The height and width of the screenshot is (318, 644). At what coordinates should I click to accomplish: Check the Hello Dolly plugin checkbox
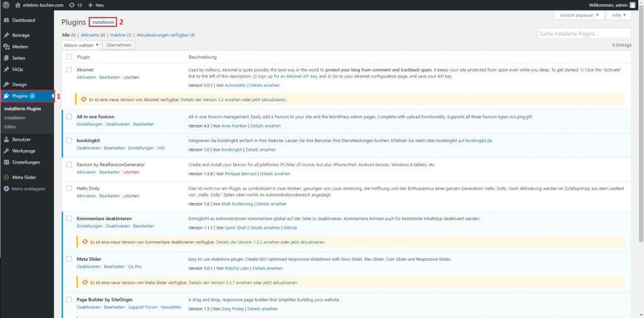coord(69,189)
